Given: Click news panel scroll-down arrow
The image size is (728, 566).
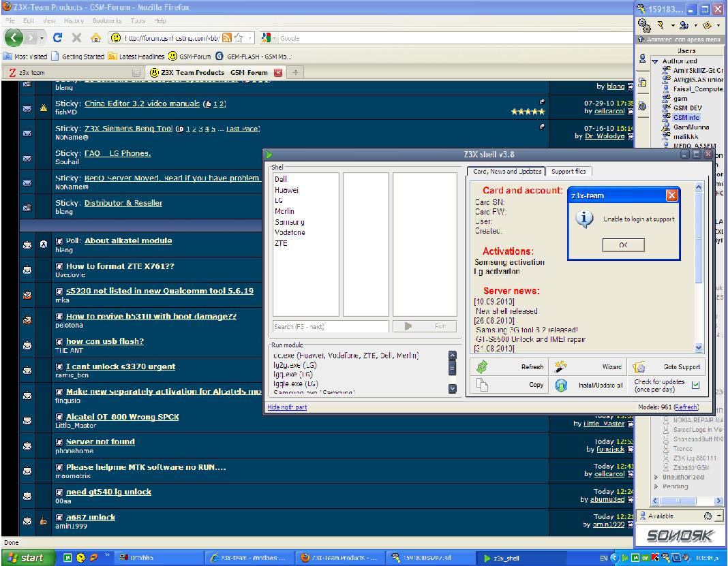Looking at the screenshot, I should (699, 347).
